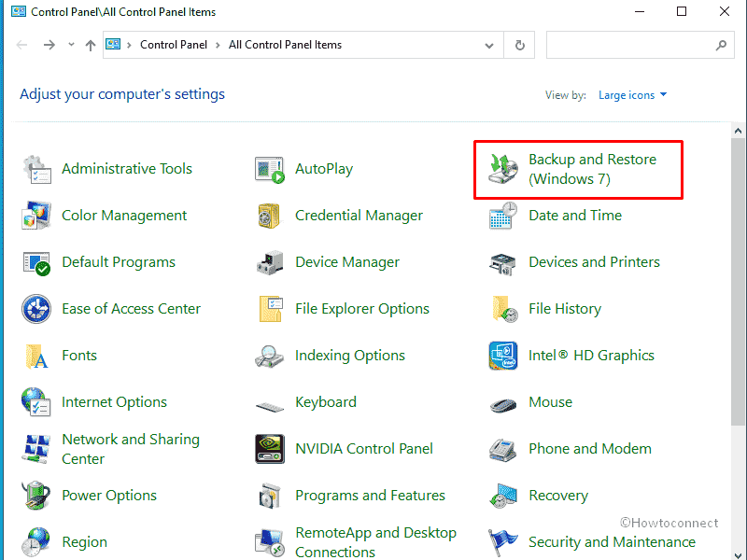Image resolution: width=747 pixels, height=560 pixels.
Task: Click the vertical scrollbar on the right
Action: pyautogui.click(x=739, y=280)
